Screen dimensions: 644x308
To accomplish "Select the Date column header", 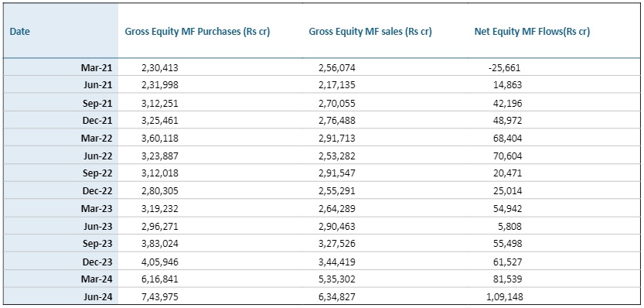I will pyautogui.click(x=20, y=32).
